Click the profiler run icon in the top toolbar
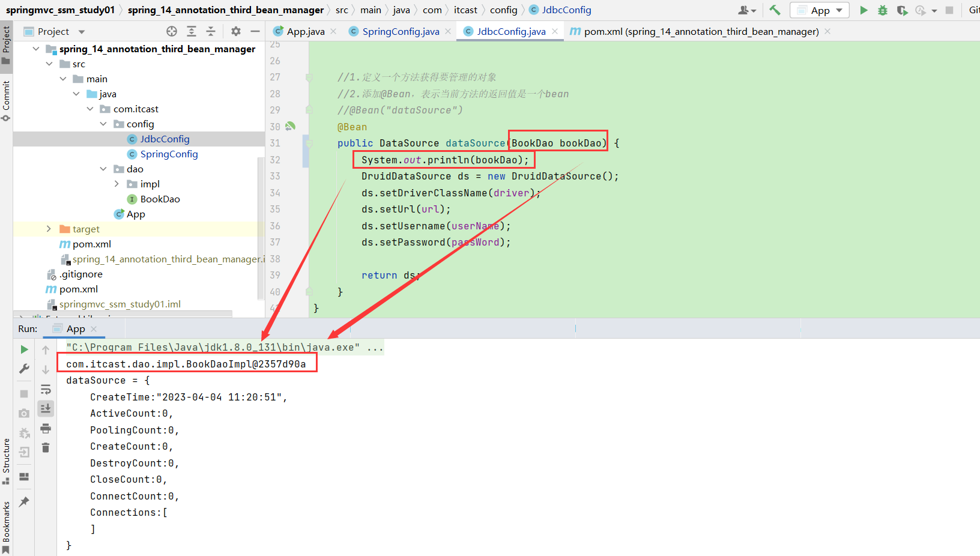Screen dimensions: 980x556 [x=921, y=10]
